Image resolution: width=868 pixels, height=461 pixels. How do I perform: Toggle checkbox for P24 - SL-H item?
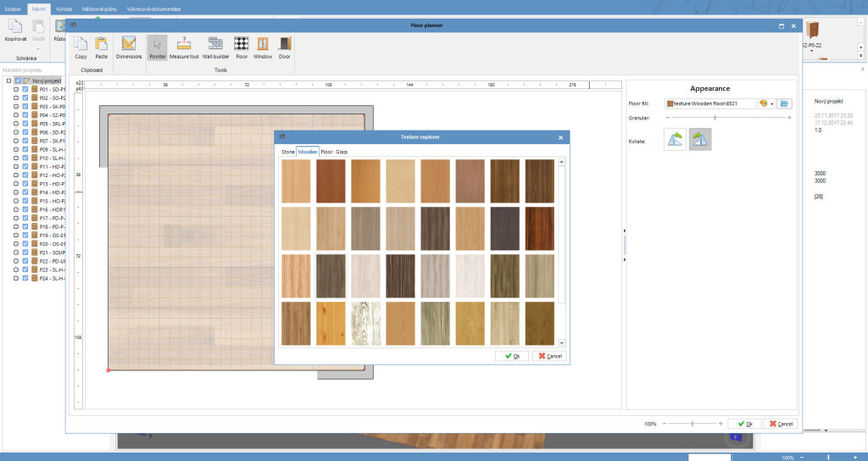pos(25,278)
